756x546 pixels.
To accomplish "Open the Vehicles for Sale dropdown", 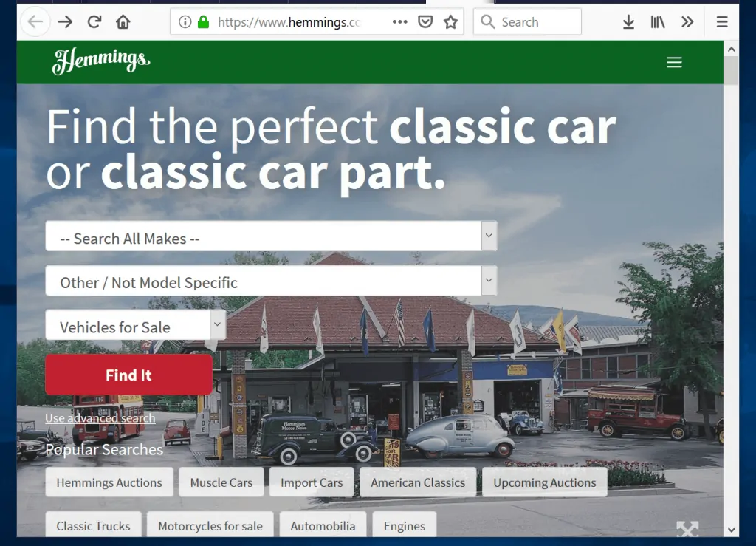I will click(136, 324).
